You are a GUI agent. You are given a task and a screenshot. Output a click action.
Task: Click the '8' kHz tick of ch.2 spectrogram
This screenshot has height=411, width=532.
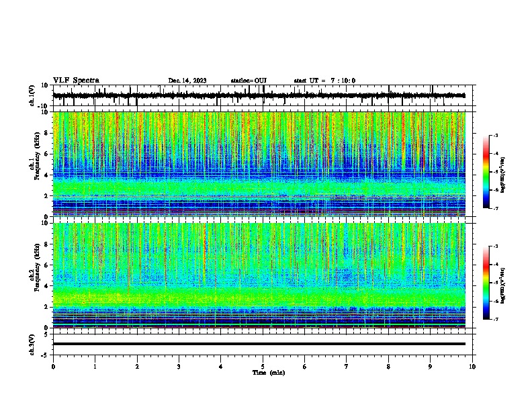coord(46,244)
